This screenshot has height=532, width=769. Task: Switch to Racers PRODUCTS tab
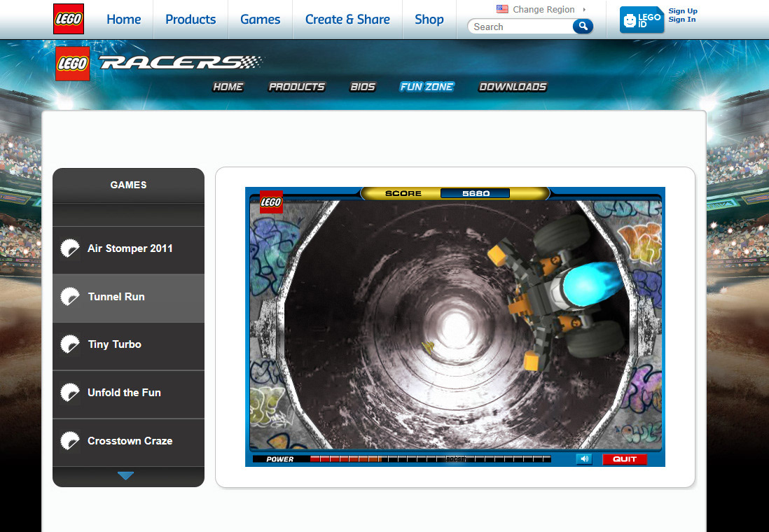297,87
